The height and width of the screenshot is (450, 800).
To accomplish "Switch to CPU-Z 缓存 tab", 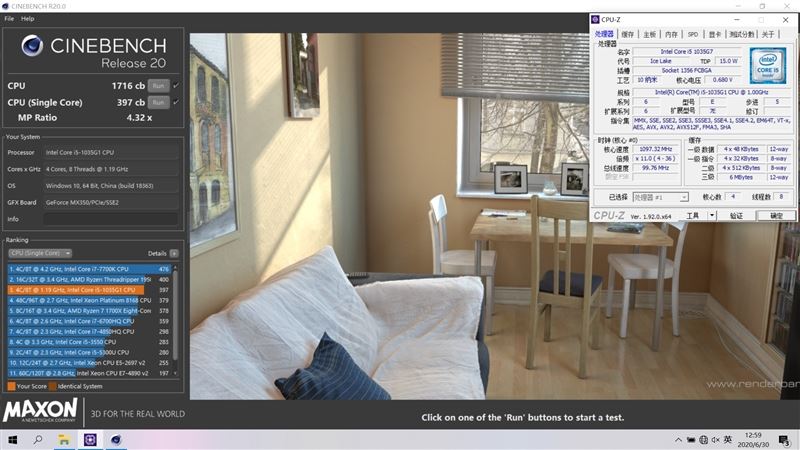I will pyautogui.click(x=628, y=34).
